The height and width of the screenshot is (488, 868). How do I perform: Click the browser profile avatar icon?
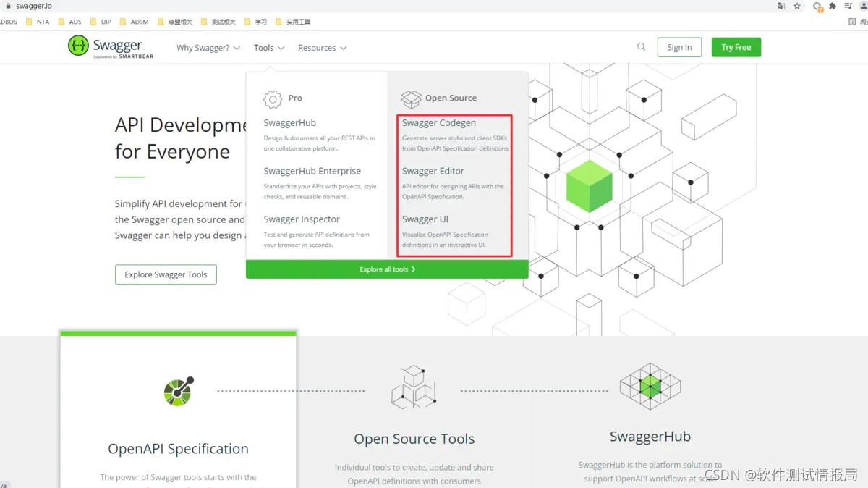tap(862, 6)
